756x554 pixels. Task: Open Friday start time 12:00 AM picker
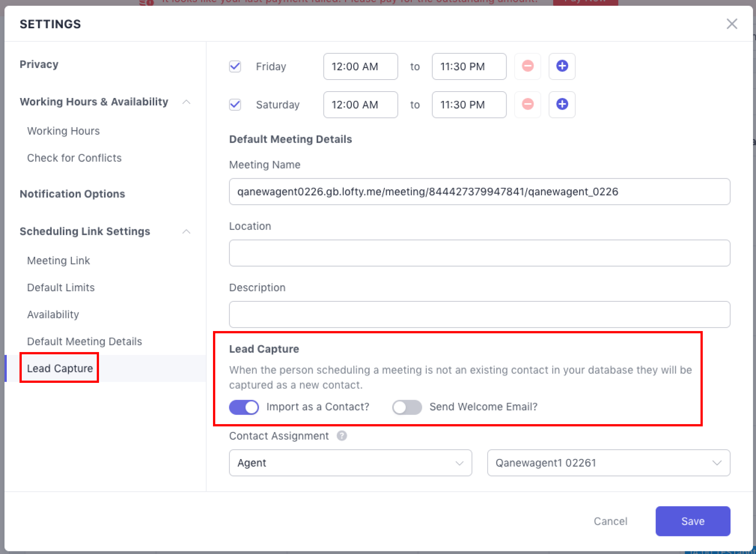coord(360,66)
